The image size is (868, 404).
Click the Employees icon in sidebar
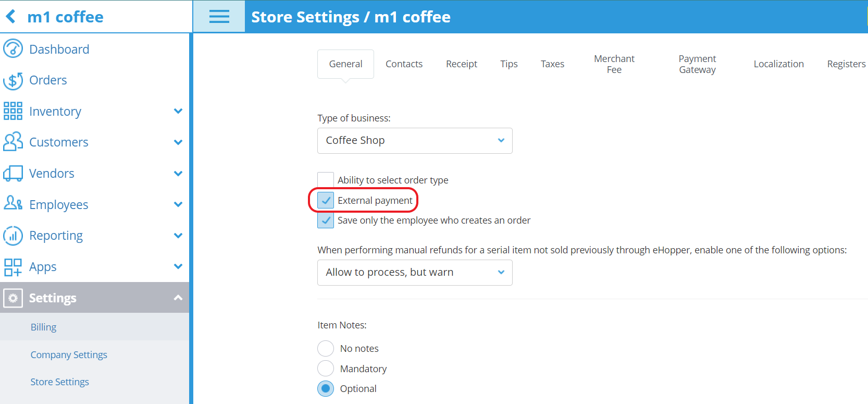point(13,204)
